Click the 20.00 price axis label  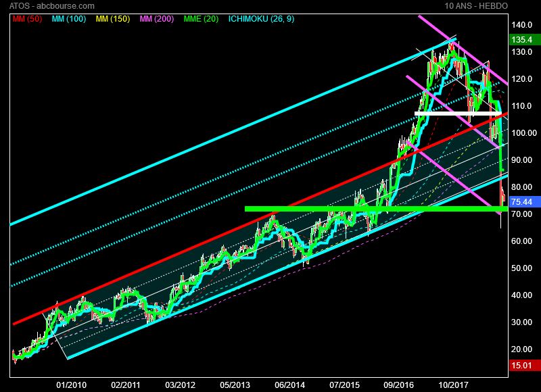coord(521,349)
